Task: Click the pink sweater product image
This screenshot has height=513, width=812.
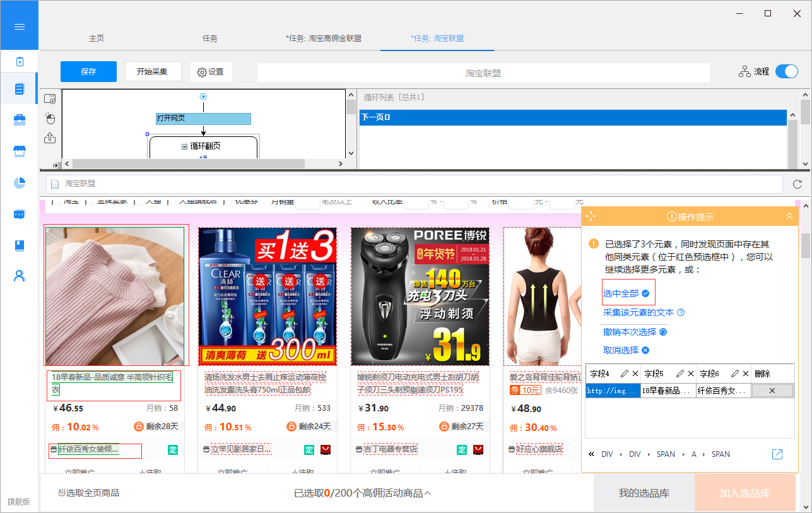Action: pos(114,296)
